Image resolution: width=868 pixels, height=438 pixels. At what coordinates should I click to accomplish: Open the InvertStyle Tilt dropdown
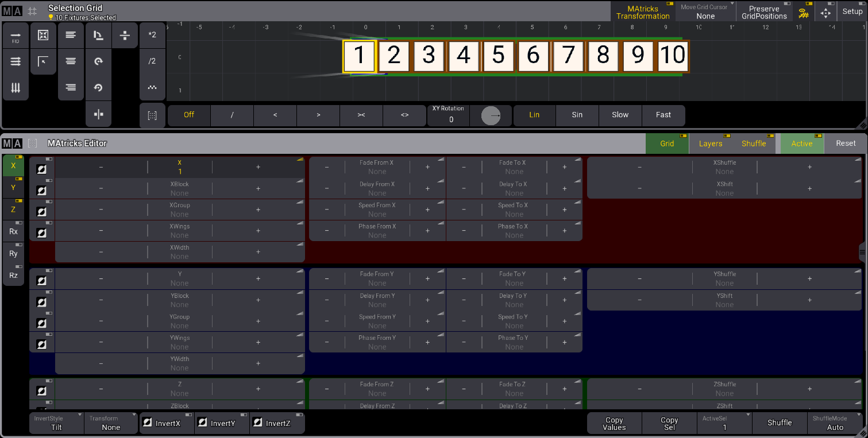click(56, 423)
